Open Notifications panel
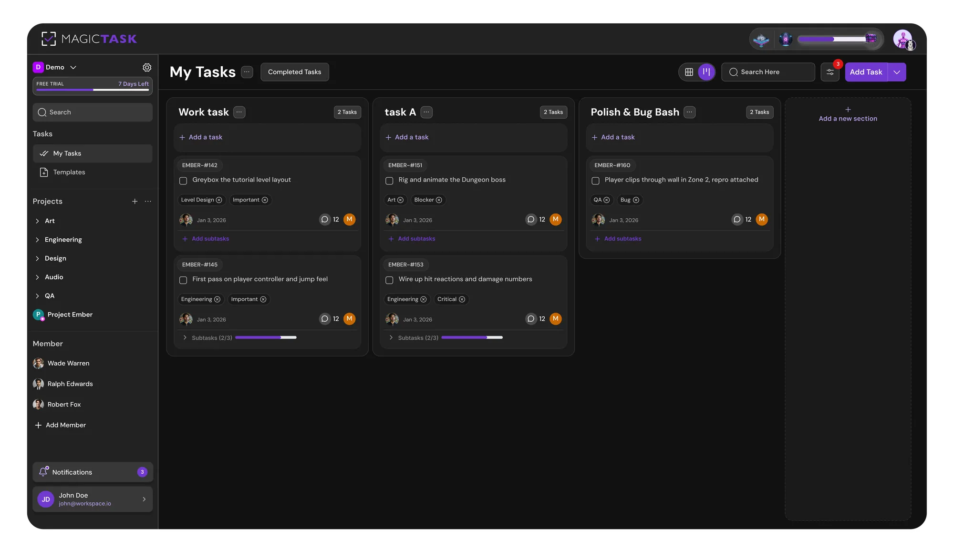This screenshot has width=954, height=560. (x=93, y=472)
